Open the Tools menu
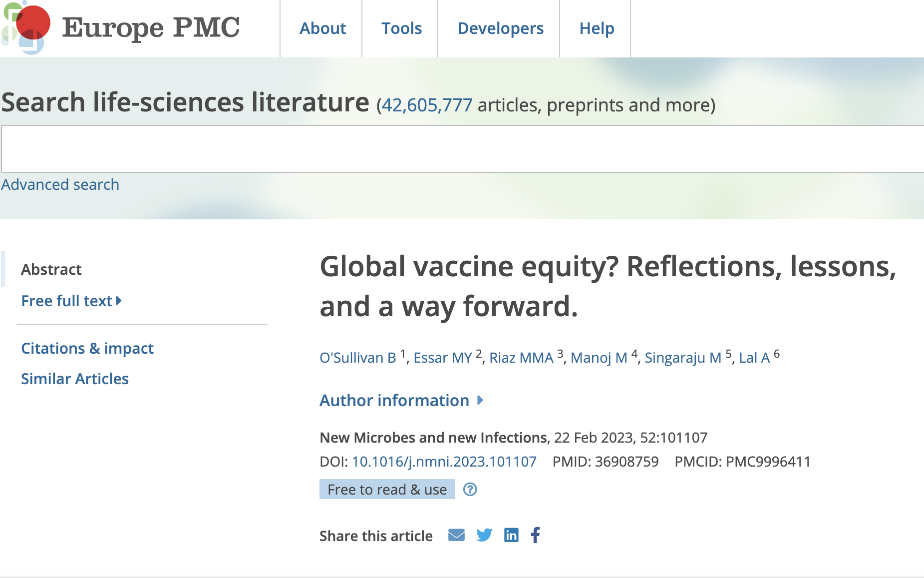This screenshot has height=578, width=924. pyautogui.click(x=401, y=28)
